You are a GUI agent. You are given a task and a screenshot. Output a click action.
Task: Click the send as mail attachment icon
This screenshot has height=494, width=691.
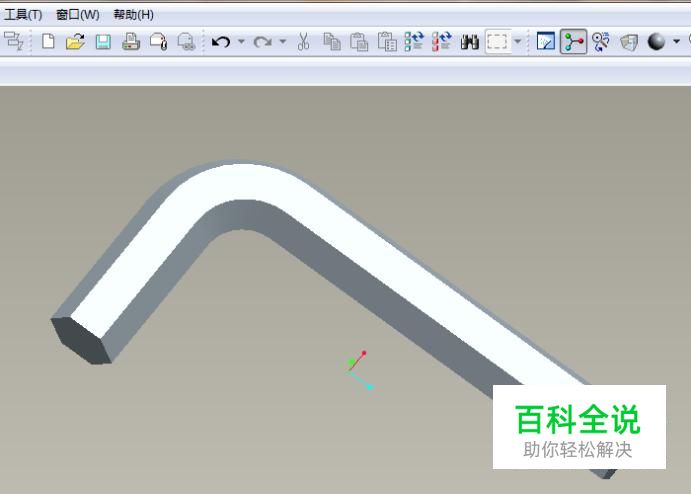coord(159,41)
